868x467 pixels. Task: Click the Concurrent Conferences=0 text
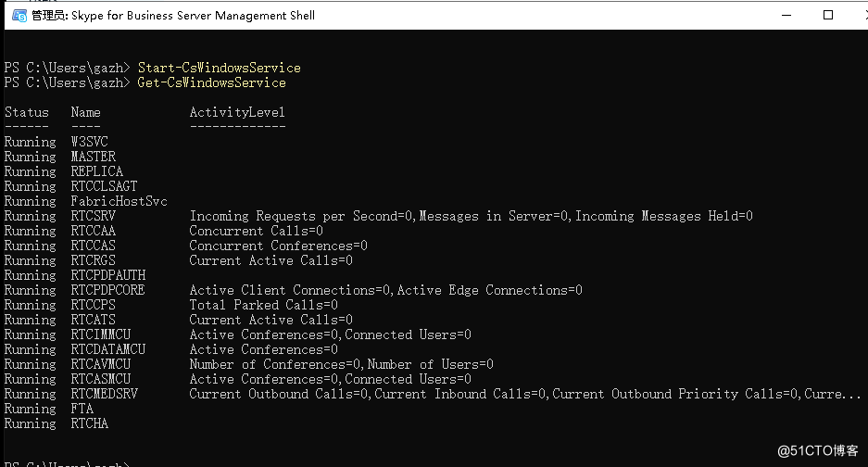(279, 246)
